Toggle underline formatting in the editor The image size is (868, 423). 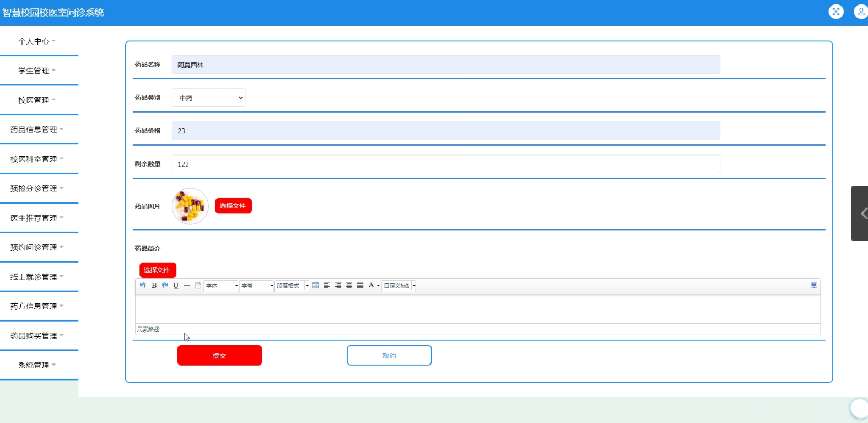[176, 286]
